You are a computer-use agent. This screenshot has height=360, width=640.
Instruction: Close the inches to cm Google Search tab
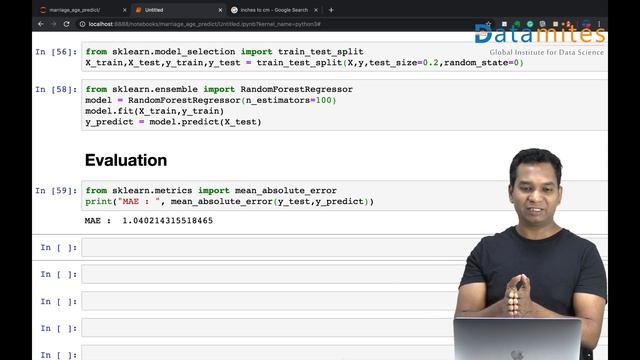click(316, 10)
